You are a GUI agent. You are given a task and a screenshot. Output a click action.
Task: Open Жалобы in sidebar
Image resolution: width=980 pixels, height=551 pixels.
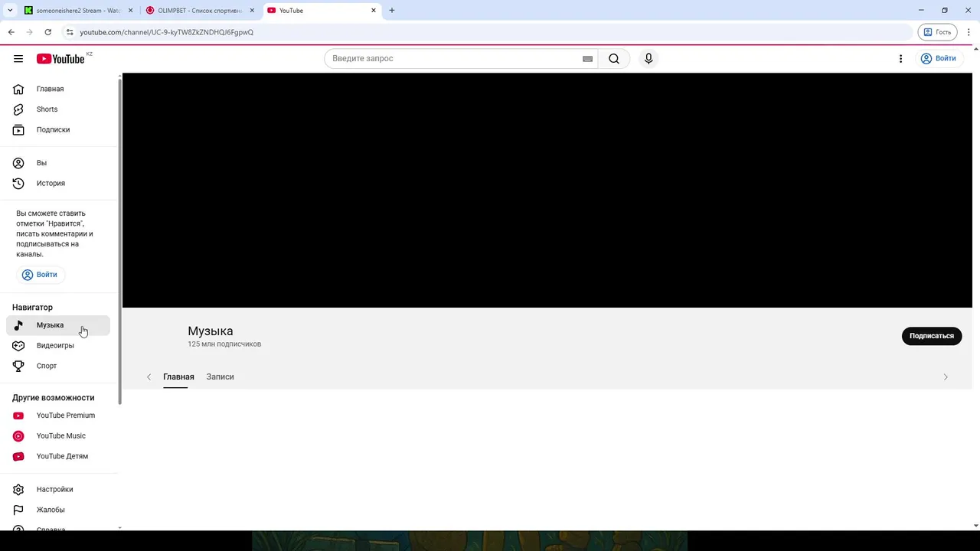coord(58,510)
